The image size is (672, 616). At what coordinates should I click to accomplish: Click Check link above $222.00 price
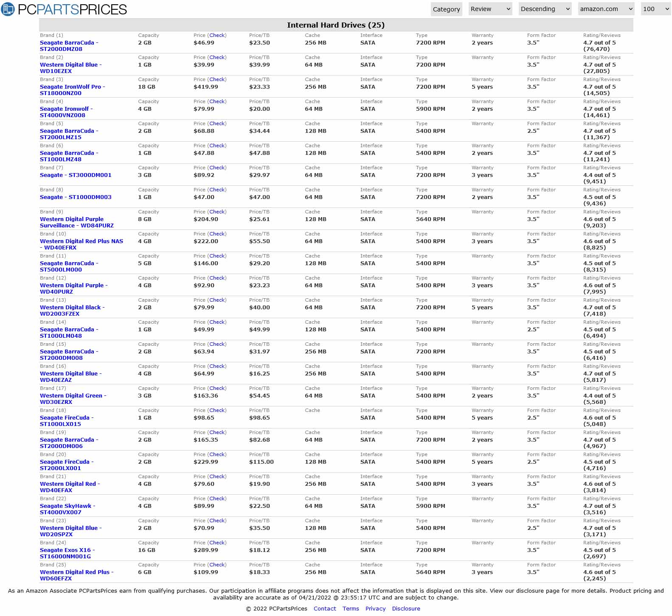coord(217,234)
